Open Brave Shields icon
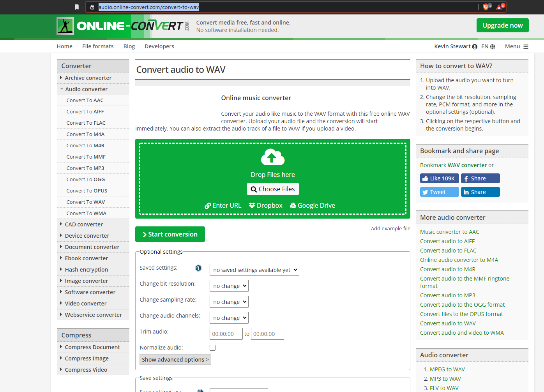544x392 pixels. [x=486, y=7]
